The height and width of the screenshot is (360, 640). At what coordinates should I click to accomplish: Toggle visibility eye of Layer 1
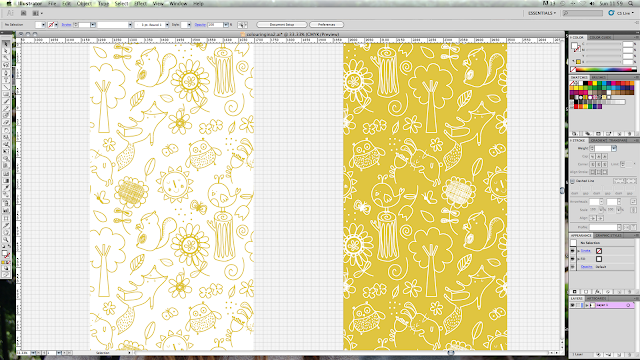(573, 305)
